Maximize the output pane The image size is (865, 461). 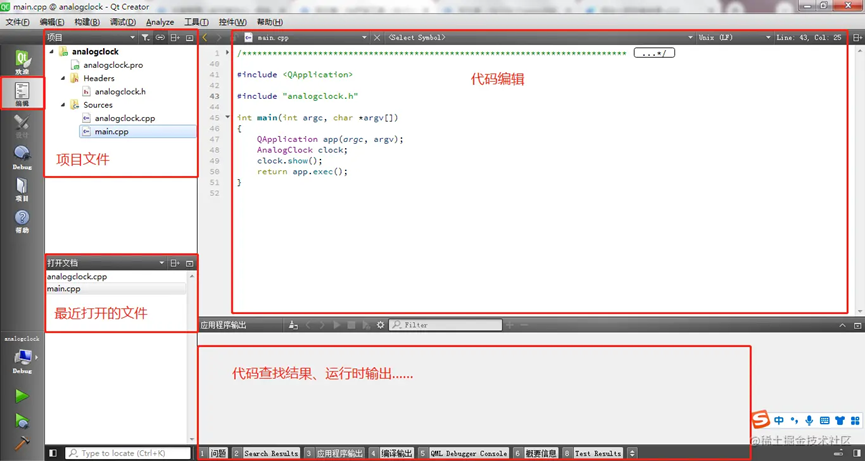(x=857, y=325)
